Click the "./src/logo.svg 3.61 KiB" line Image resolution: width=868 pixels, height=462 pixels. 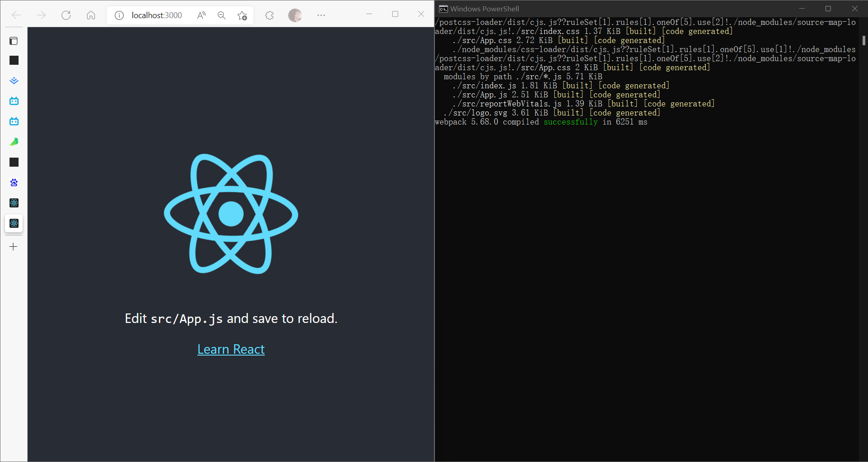[x=552, y=113]
